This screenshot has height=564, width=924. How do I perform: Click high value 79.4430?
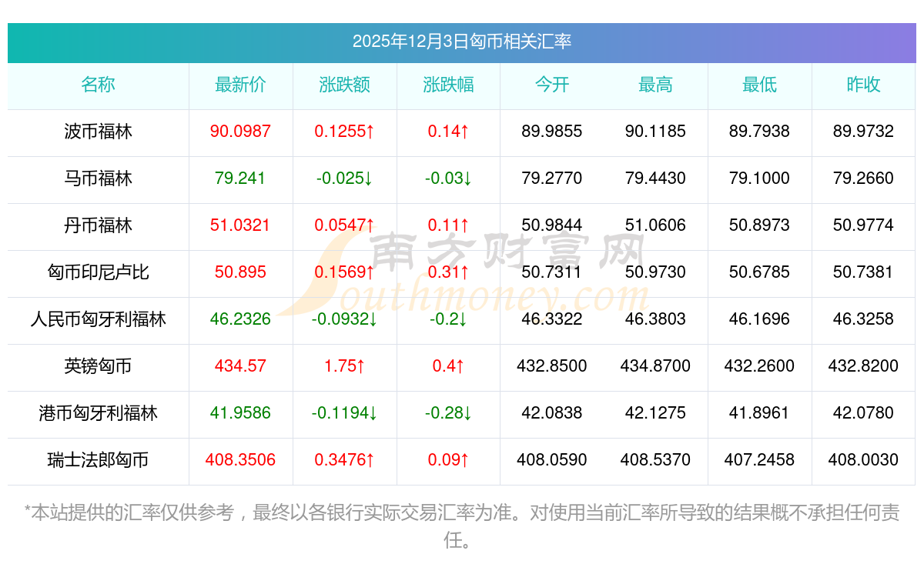(x=656, y=179)
